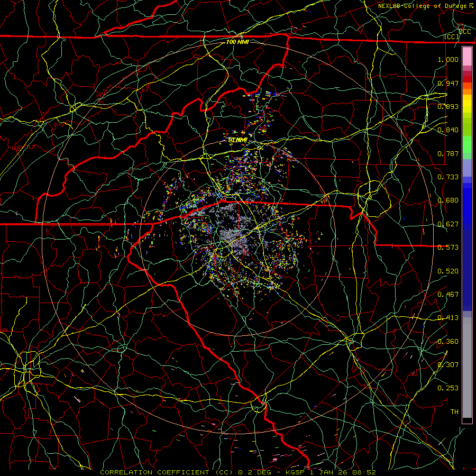Click the 0.520 scale value
The width and height of the screenshot is (476, 476).
tap(448, 271)
